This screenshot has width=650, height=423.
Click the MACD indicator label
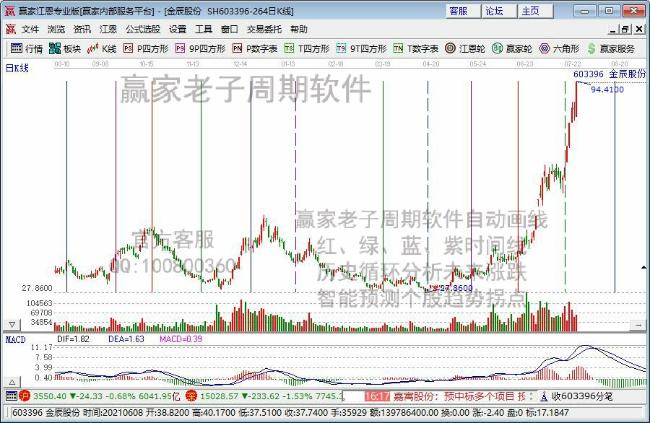[x=16, y=339]
